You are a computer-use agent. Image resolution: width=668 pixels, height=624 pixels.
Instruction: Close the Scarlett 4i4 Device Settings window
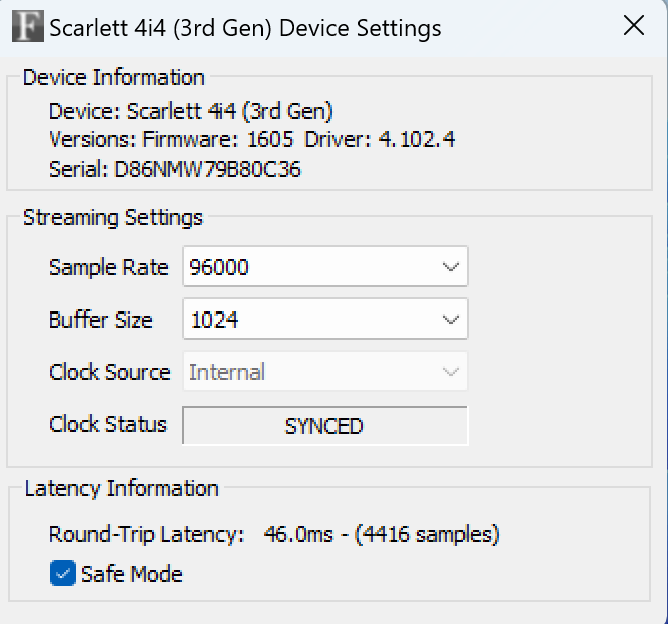click(x=633, y=26)
